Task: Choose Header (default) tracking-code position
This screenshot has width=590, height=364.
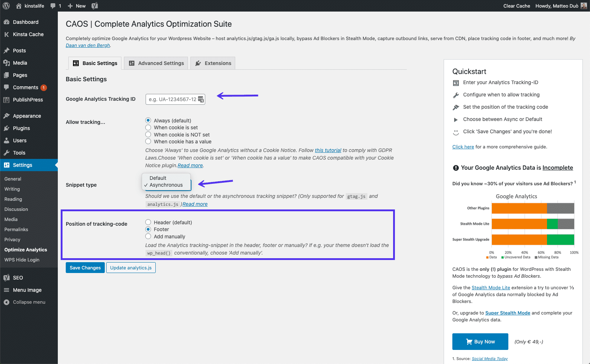Action: pyautogui.click(x=148, y=222)
